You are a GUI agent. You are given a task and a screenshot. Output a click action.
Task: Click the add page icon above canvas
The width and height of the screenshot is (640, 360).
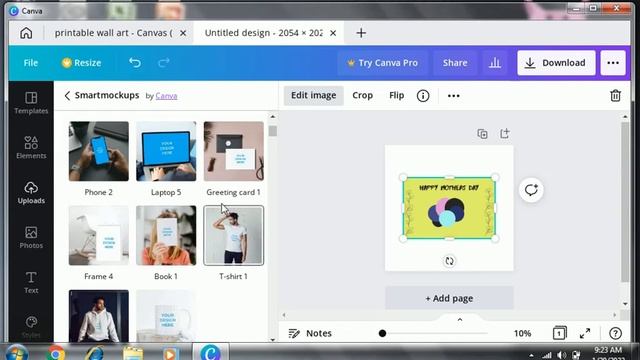pyautogui.click(x=504, y=133)
